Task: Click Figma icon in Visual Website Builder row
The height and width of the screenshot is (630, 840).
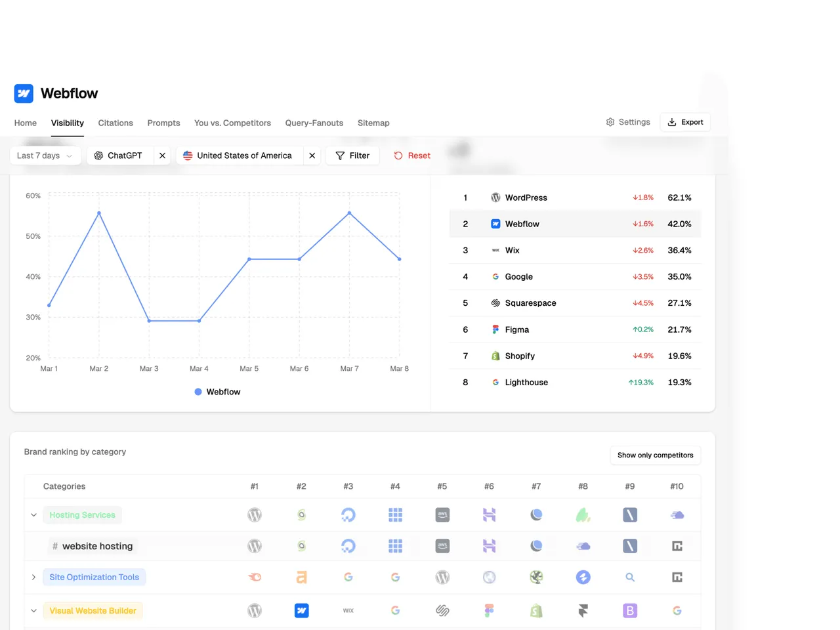Action: [489, 610]
